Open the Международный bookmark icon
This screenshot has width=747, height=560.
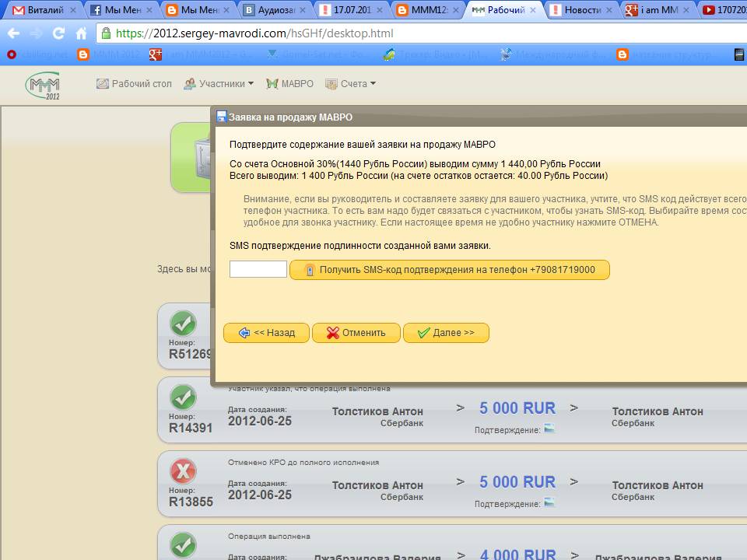(506, 54)
